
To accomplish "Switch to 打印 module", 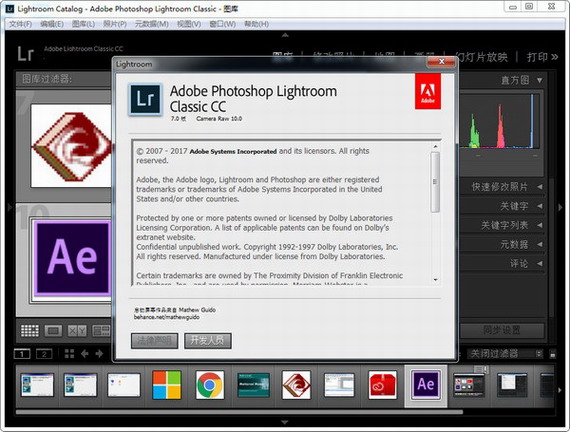I will coord(537,57).
